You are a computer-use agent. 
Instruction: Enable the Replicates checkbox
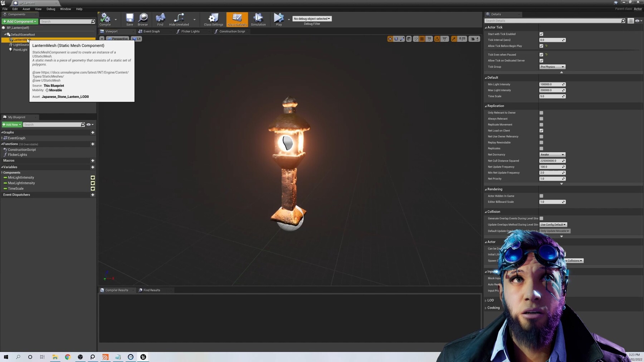tap(541, 148)
